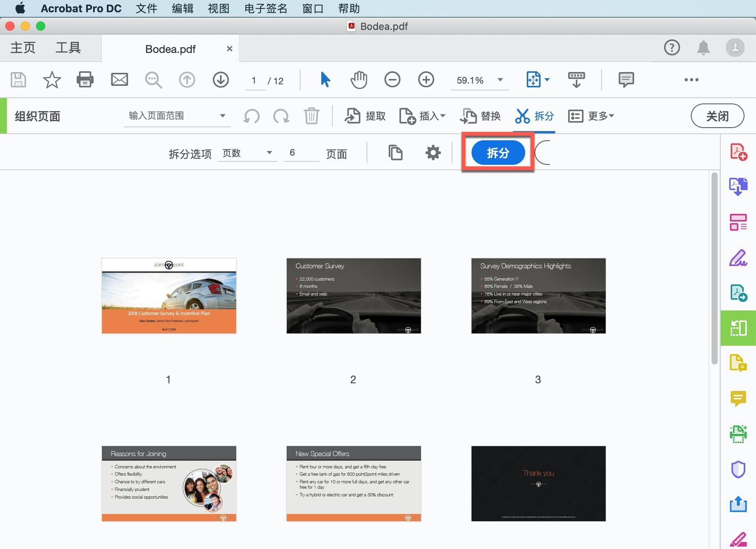Open the 插入 (Insert) dropdown
Screen dimensions: 756x549
coord(422,116)
